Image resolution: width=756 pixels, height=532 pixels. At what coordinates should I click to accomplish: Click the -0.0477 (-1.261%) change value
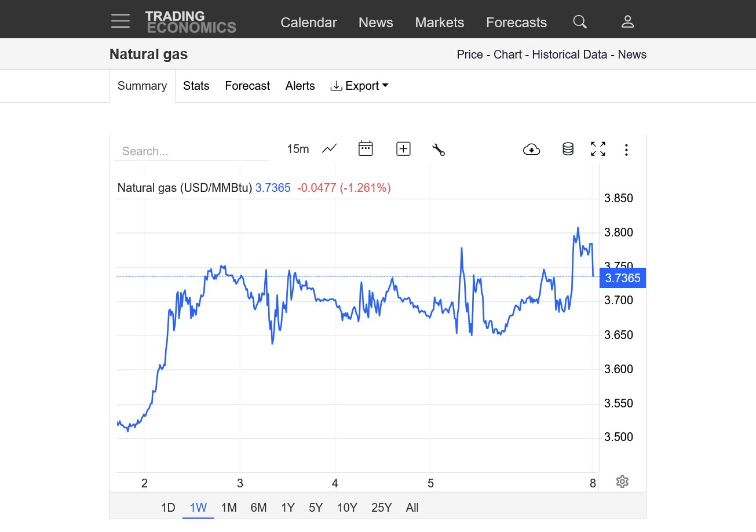[344, 188]
